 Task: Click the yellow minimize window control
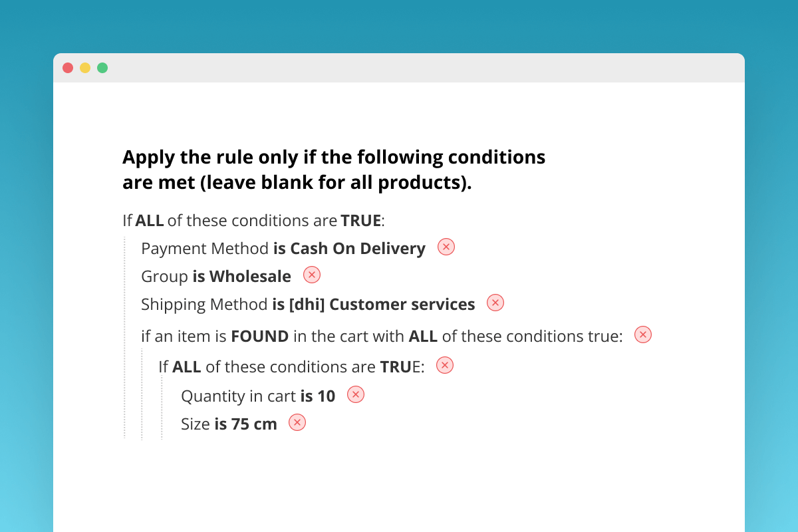click(85, 67)
